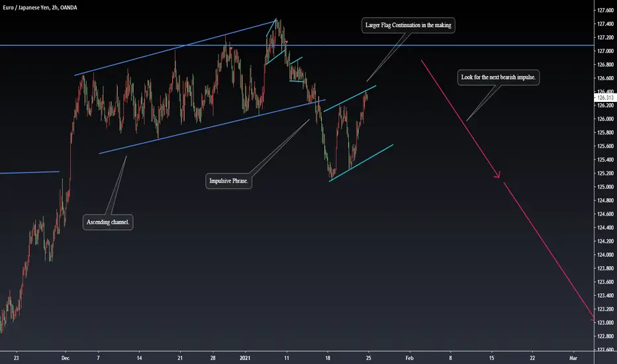Click the 125.600 price axis label

click(605, 146)
